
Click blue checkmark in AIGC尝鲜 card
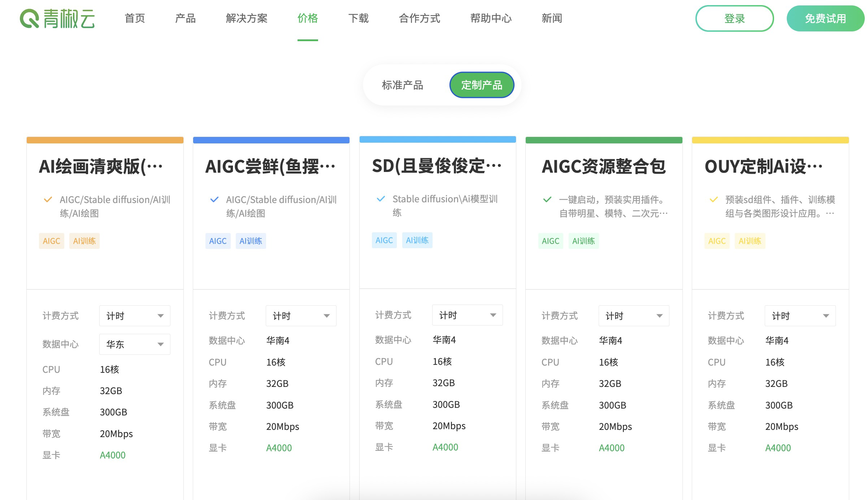coord(214,199)
